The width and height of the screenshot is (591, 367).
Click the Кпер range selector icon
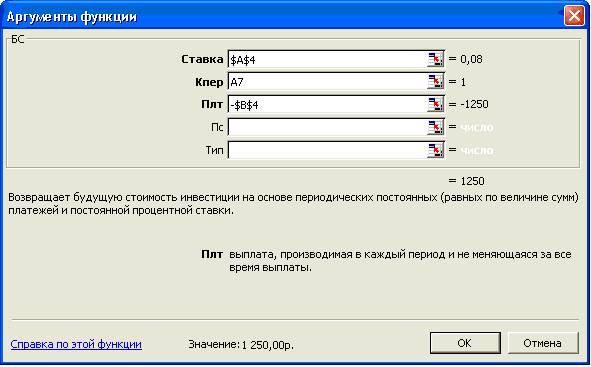(x=435, y=82)
